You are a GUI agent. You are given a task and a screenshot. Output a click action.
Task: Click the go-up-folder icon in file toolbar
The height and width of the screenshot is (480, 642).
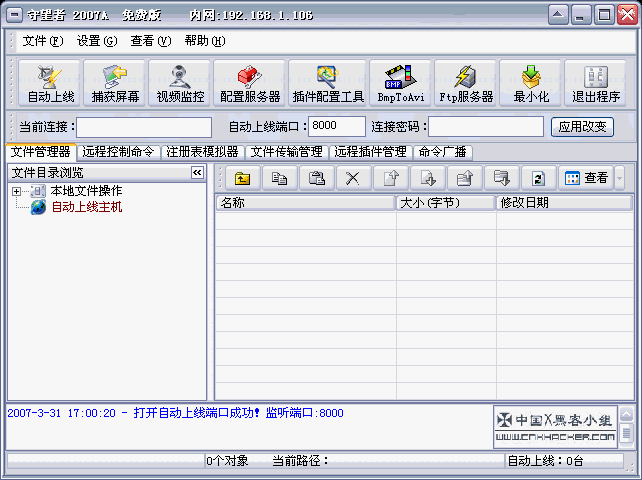242,178
